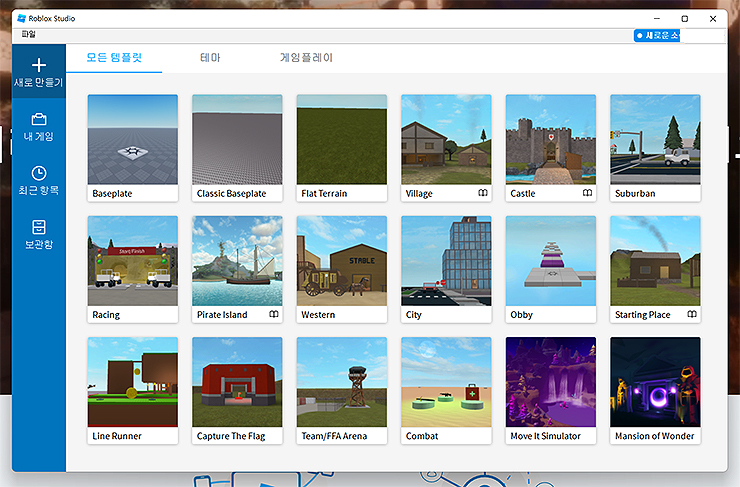This screenshot has width=740, height=487.
Task: Click the Suburban label text
Action: click(635, 193)
